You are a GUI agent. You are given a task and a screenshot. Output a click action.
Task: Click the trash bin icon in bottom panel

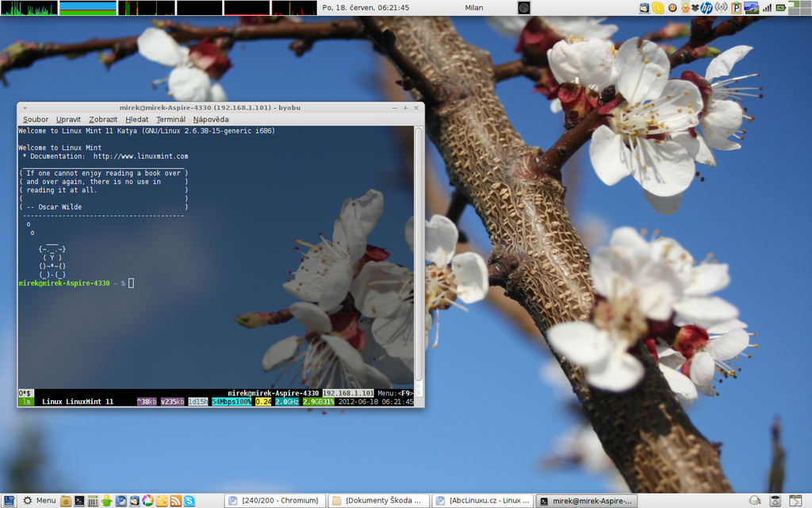pos(776,501)
